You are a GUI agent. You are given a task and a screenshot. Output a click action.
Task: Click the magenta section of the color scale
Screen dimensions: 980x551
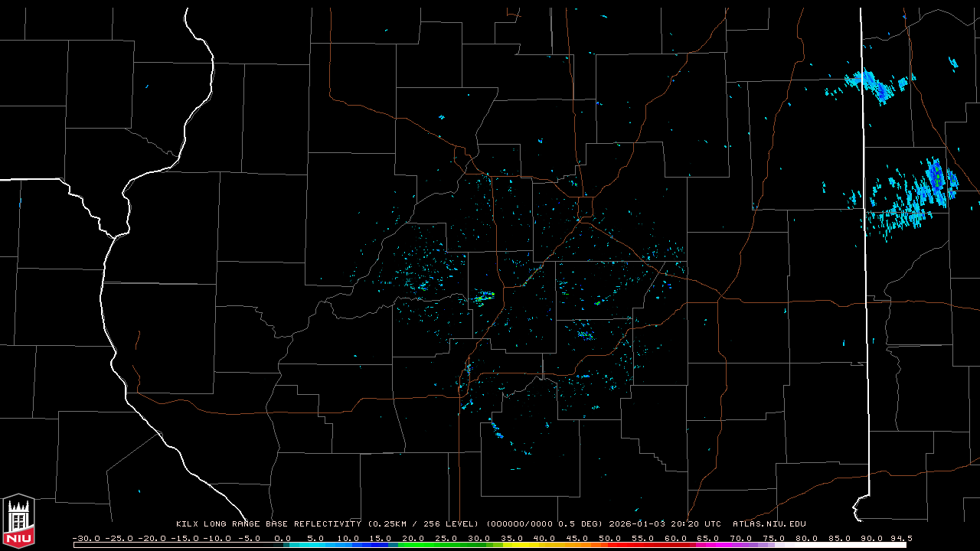tap(724, 545)
